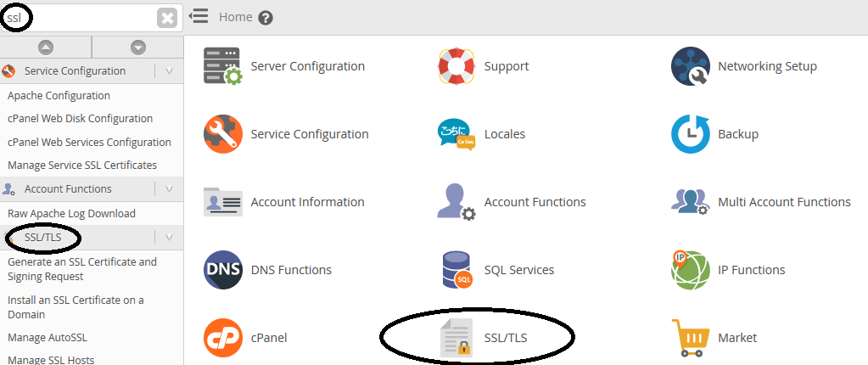Open the Account Functions person icon in the main grid

coord(456,202)
